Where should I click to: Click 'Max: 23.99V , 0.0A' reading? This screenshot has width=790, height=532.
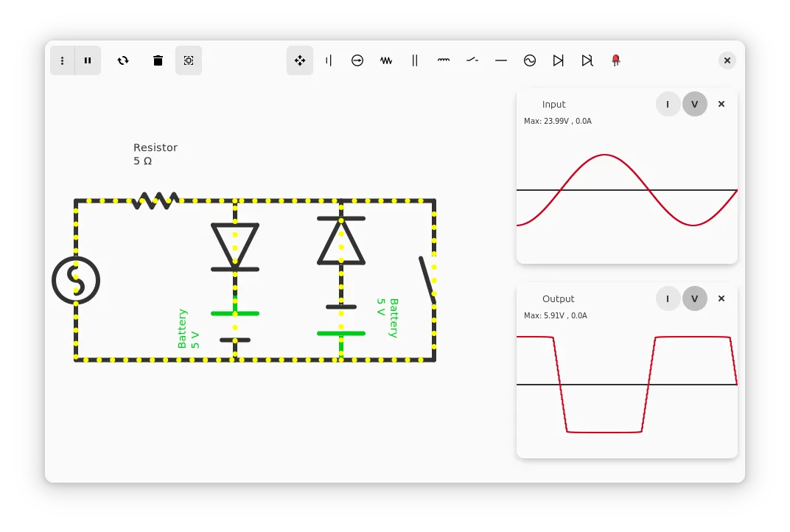coord(558,121)
